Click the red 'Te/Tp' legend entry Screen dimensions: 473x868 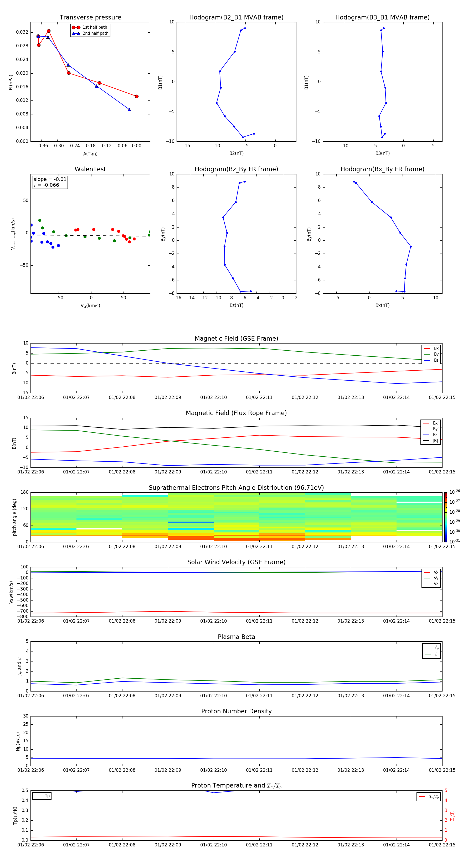pos(429,796)
